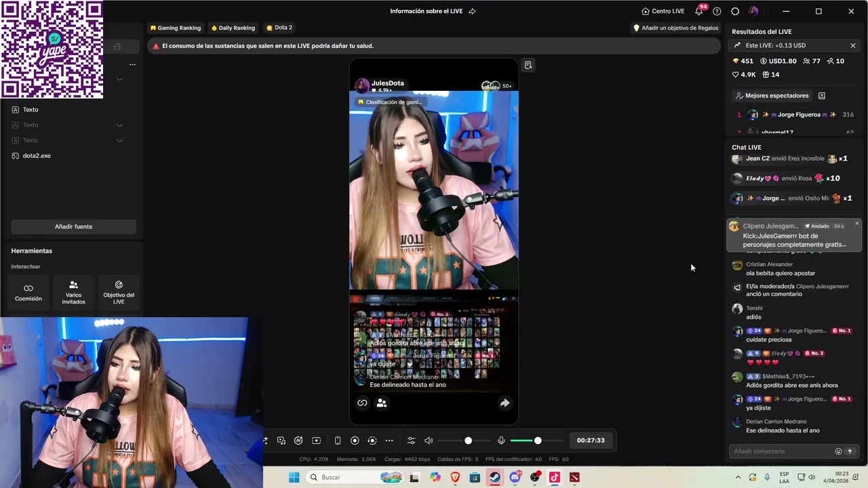Select the Gaming Ranking tab
The image size is (868, 488).
[176, 28]
